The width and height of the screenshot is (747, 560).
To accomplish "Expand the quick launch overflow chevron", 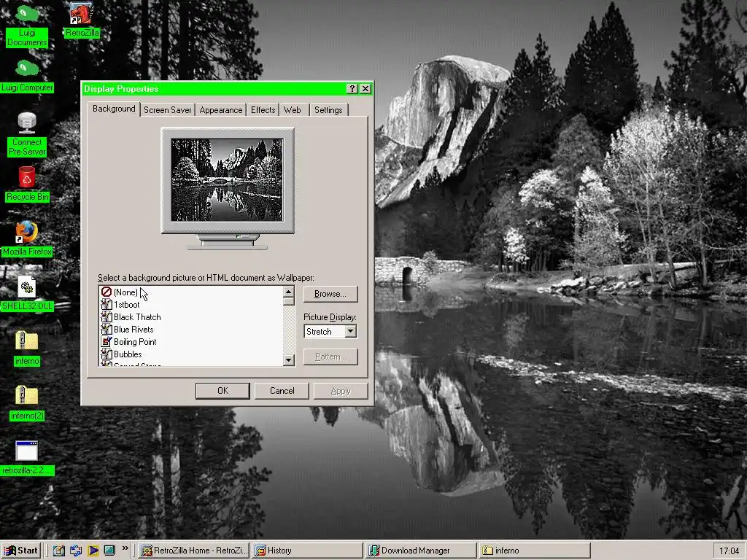I will (125, 548).
